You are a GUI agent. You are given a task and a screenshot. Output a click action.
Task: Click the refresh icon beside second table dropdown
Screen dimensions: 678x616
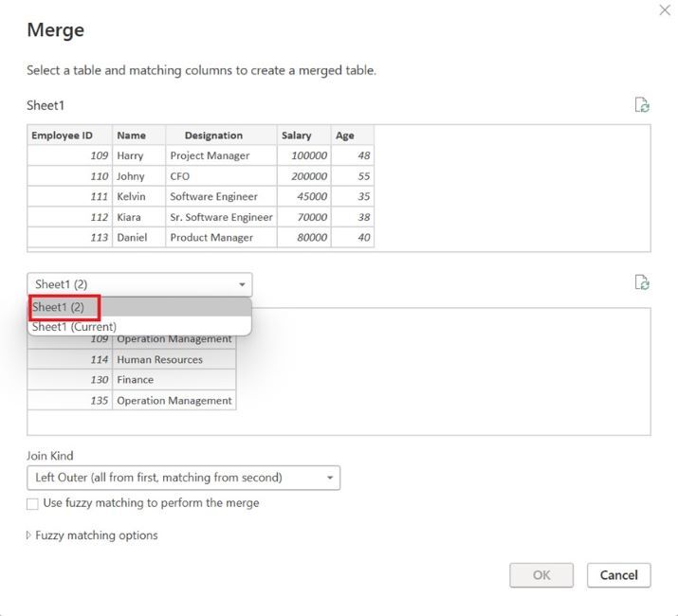pos(642,282)
